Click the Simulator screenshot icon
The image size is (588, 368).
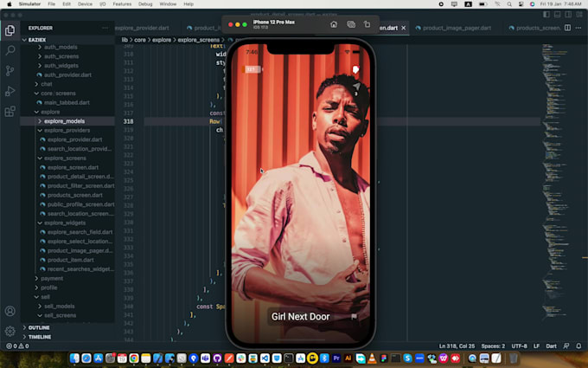click(x=350, y=24)
